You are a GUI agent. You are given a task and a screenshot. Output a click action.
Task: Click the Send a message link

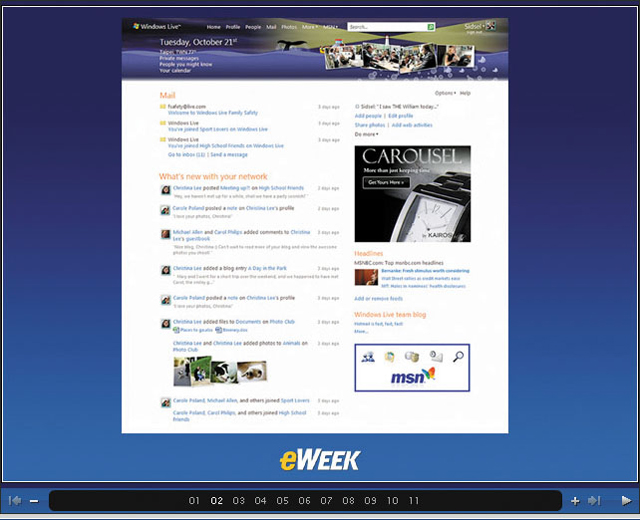coord(229,155)
